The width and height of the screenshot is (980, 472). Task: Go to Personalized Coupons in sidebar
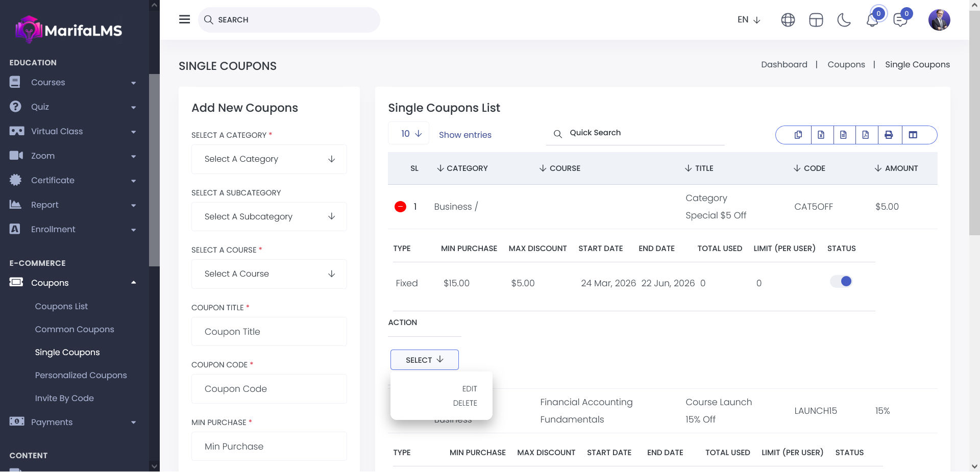[81, 375]
